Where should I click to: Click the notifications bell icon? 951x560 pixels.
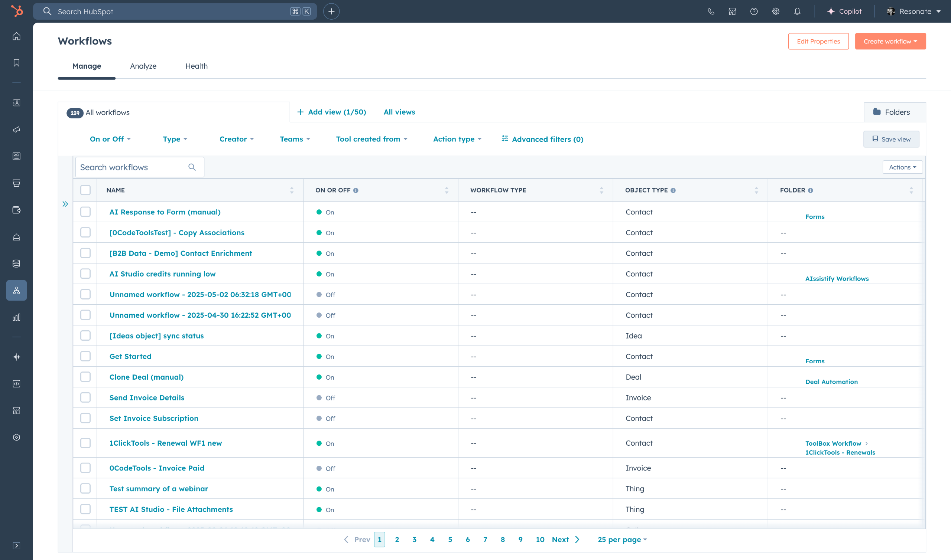pos(797,12)
